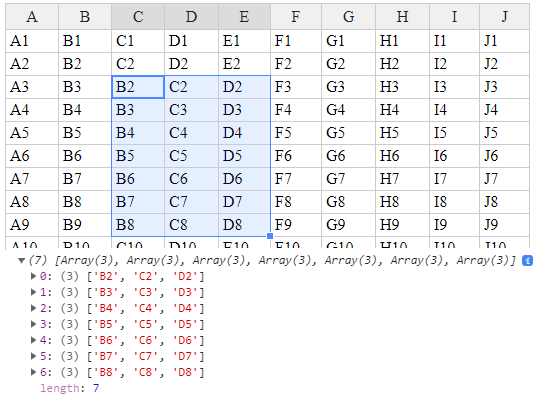This screenshot has height=397, width=537.
Task: Click cell containing A8
Action: [x=32, y=201]
